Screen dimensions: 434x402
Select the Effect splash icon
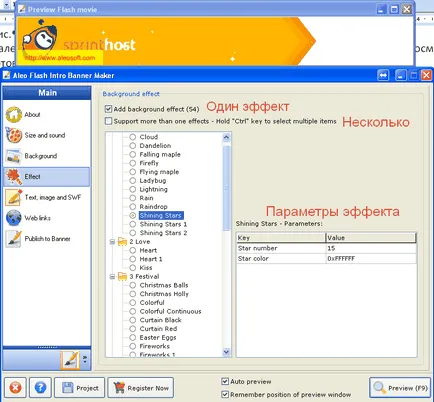point(14,177)
